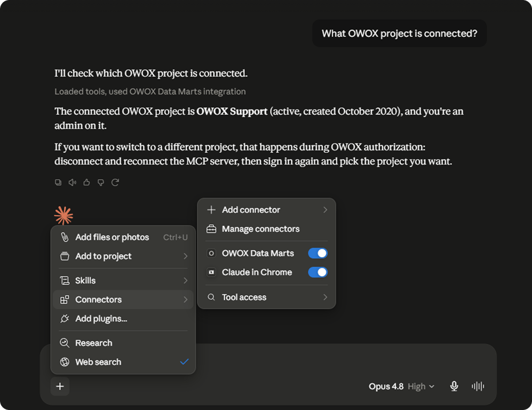Click the orange Claude starburst logo
The width and height of the screenshot is (532, 410).
[x=63, y=216]
